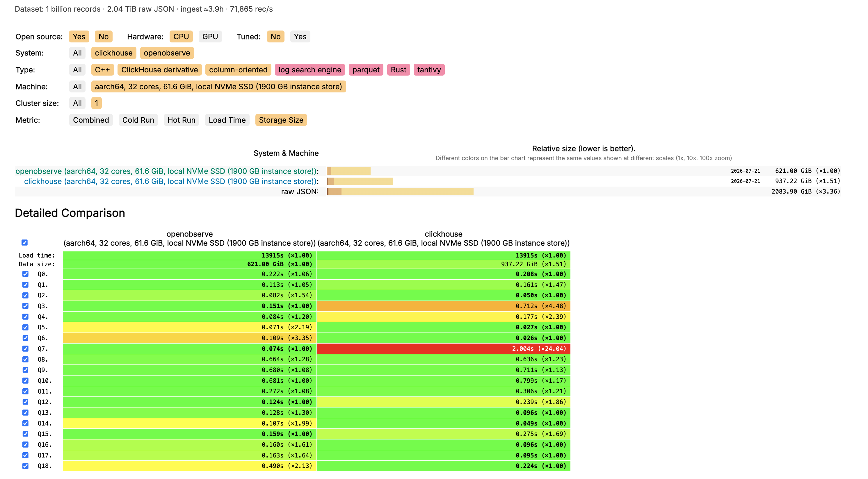The height and width of the screenshot is (479, 868).
Task: Select All in the System row
Action: (77, 53)
